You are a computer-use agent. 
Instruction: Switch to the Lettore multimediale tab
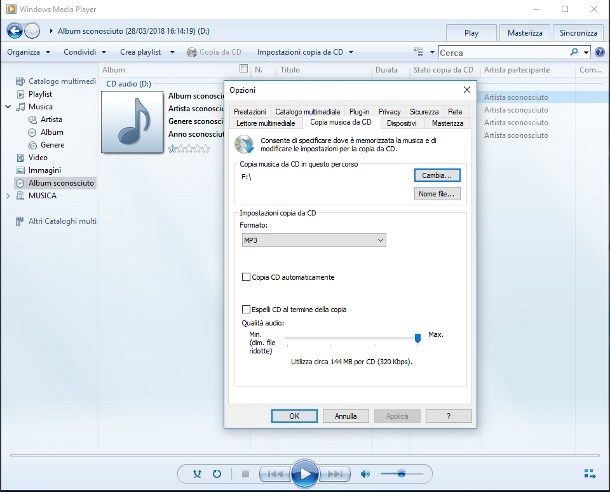tap(266, 123)
